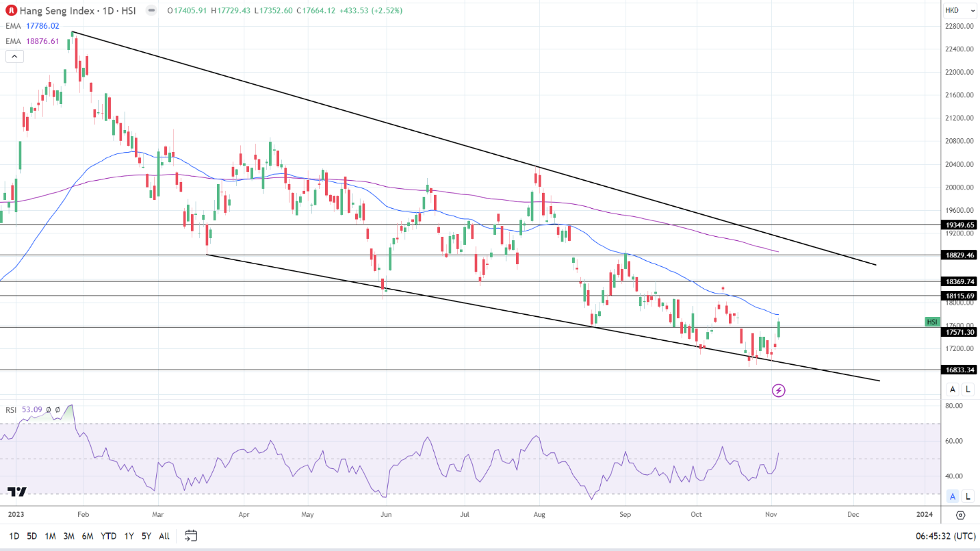Select the 3M date range
This screenshot has width=980, height=551.
pos(68,536)
